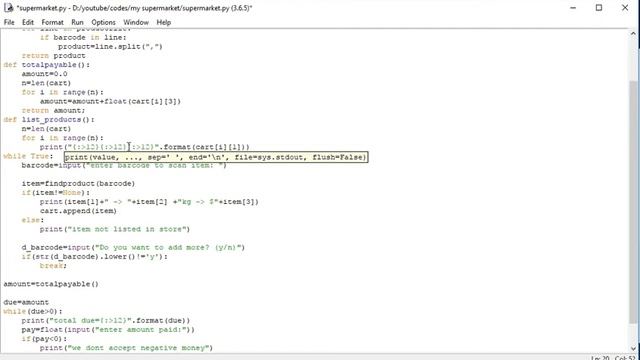640x360 pixels.
Task: Click the line 'cart.append(item)'
Action: [78, 211]
